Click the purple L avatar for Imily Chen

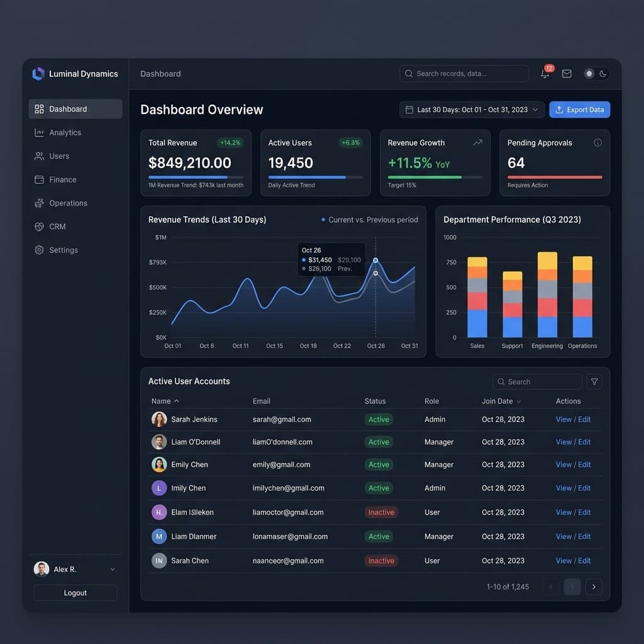159,488
